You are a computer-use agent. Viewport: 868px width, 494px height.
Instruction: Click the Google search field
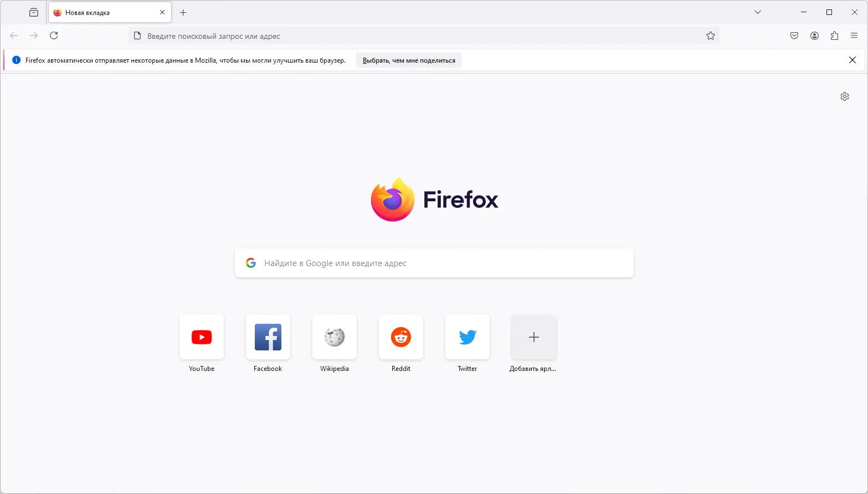434,263
